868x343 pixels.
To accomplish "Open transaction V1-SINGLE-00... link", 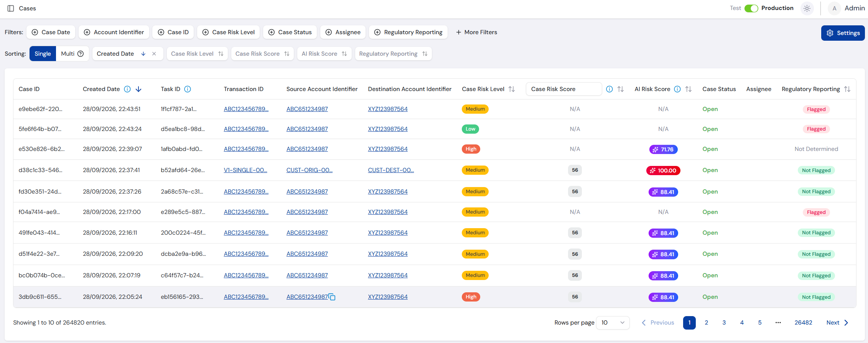I will click(245, 170).
